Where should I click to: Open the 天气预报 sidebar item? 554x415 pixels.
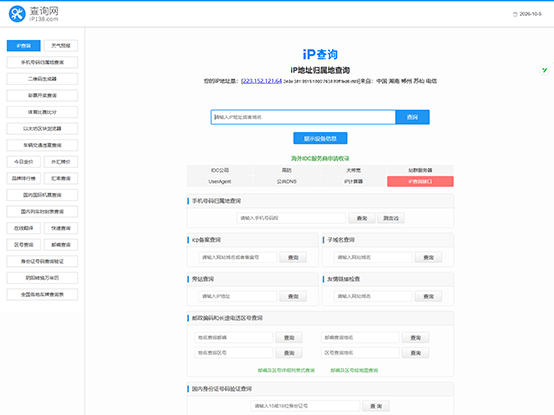(61, 46)
